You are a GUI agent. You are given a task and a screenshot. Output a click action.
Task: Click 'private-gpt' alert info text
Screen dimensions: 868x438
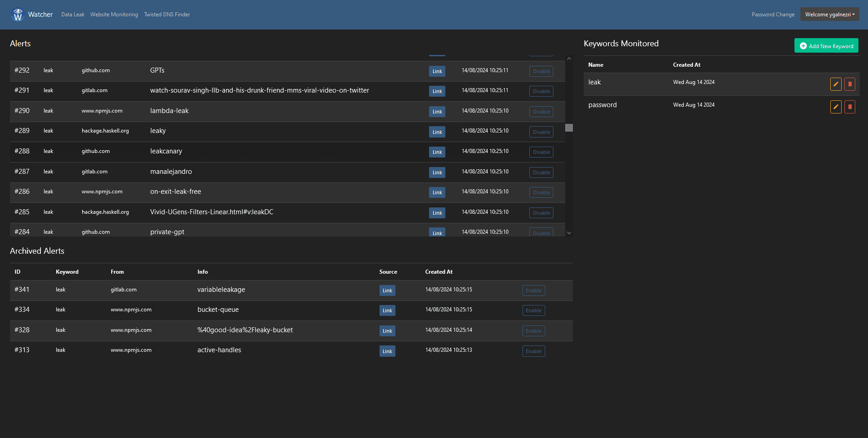tap(167, 232)
